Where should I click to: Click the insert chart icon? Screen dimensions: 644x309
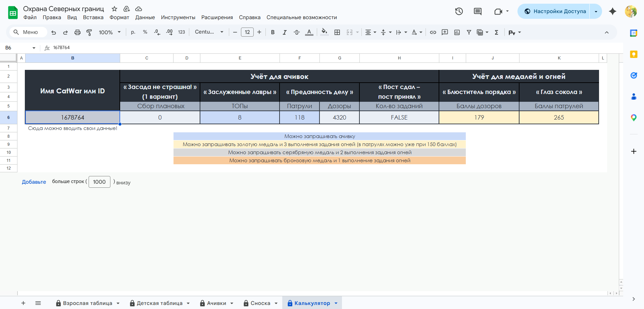pos(457,32)
